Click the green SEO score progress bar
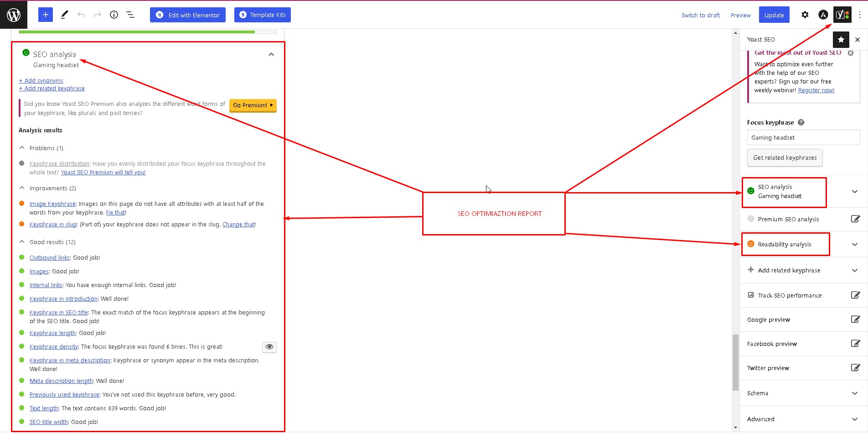The width and height of the screenshot is (868, 434). (137, 31)
